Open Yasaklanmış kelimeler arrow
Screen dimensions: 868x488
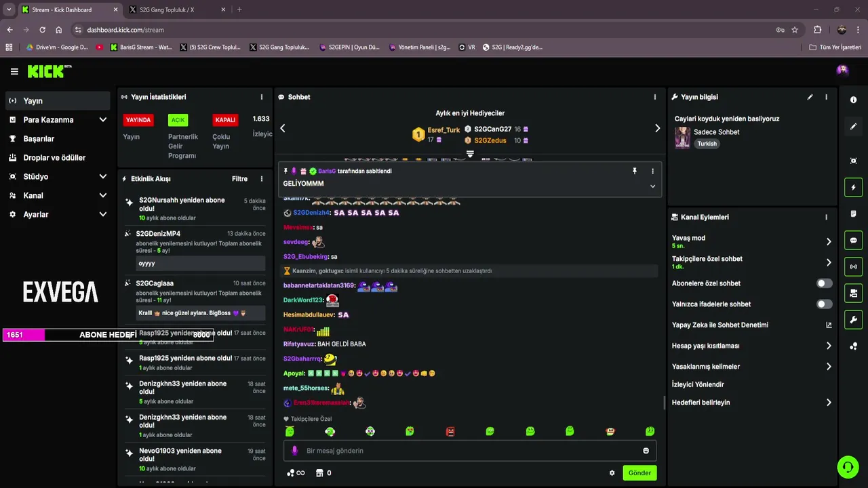click(829, 367)
